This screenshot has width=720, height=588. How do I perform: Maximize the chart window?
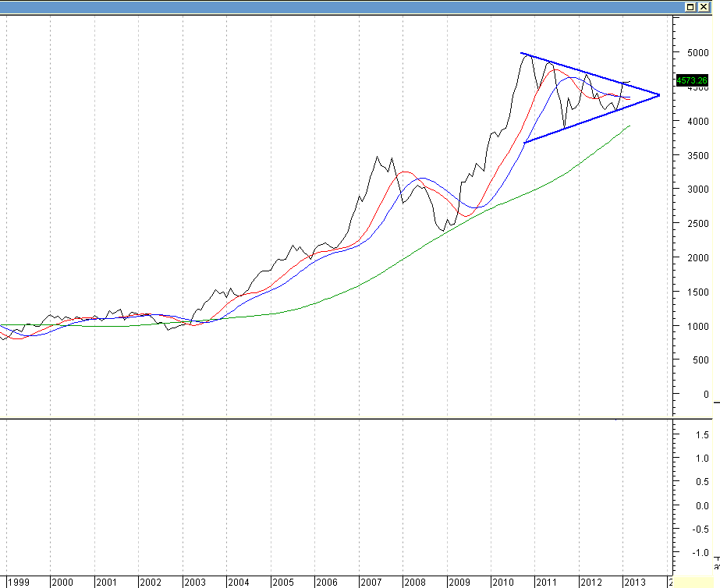coord(690,6)
